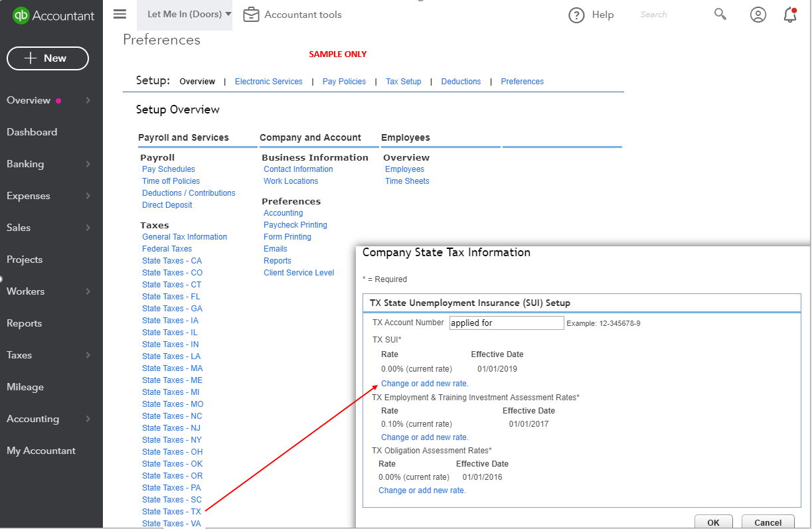The width and height of the screenshot is (812, 529).
Task: Expand the Taxes sidebar chevron
Action: click(88, 355)
